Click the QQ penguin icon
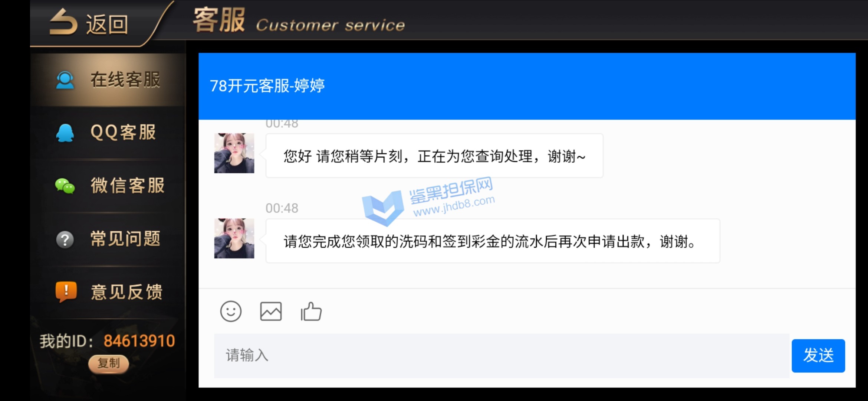This screenshot has height=401, width=868. (x=65, y=133)
